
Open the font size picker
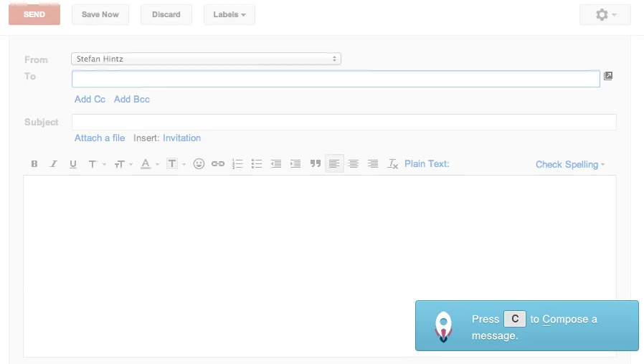(123, 164)
